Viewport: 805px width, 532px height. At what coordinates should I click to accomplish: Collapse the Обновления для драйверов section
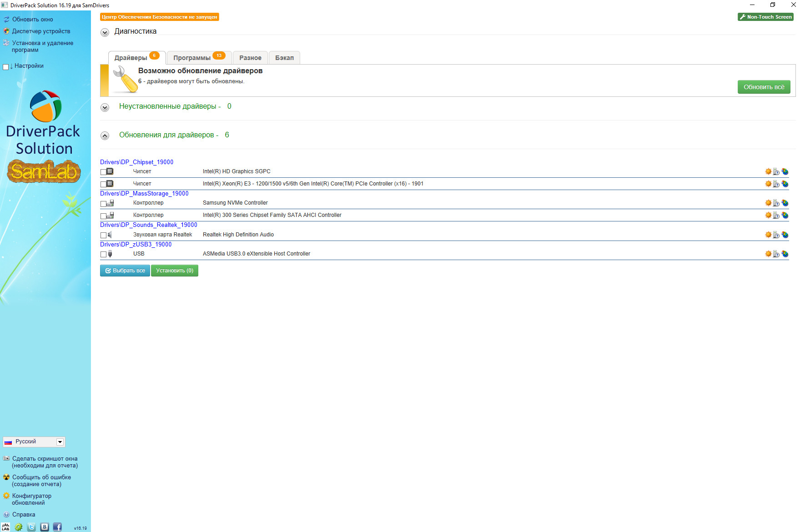click(105, 136)
